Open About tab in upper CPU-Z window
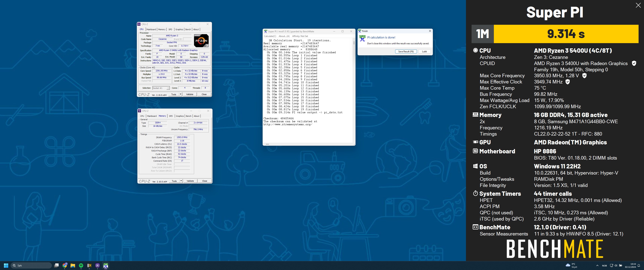The image size is (644, 270). coord(196,30)
